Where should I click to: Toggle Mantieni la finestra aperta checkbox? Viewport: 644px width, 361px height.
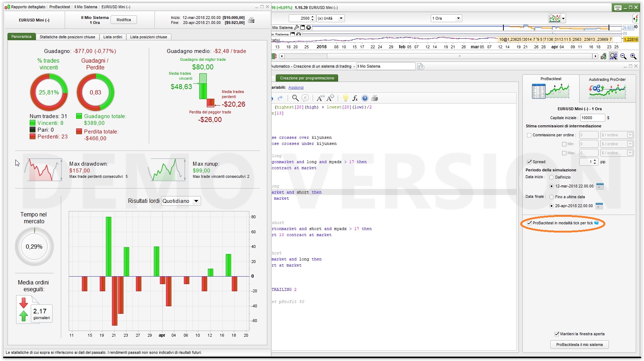coord(557,334)
